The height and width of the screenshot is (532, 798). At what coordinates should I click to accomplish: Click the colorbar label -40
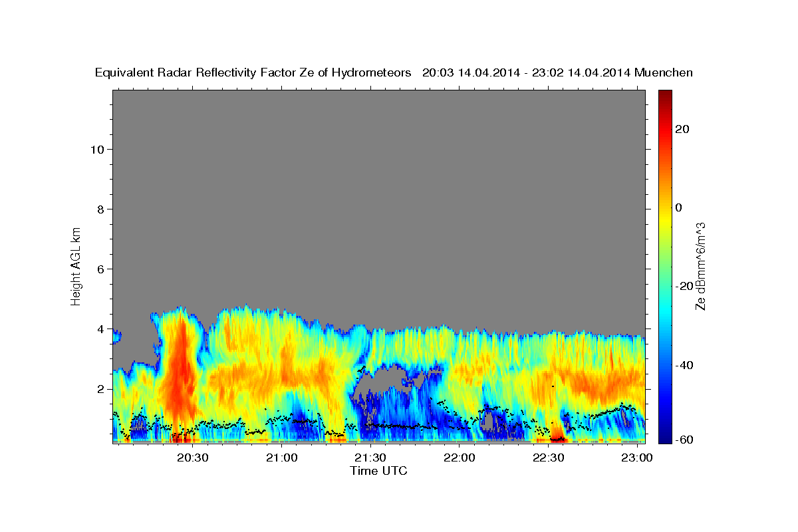pos(684,364)
